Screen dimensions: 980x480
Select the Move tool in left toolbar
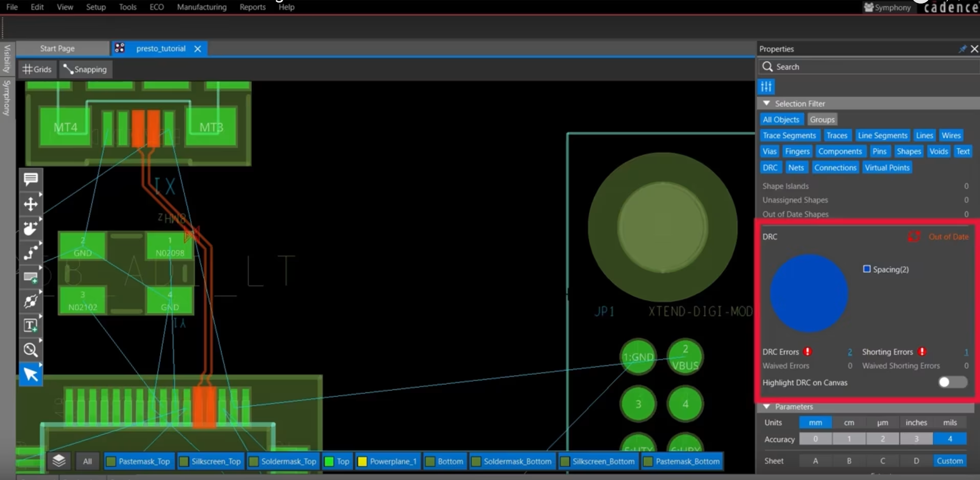[x=31, y=204]
